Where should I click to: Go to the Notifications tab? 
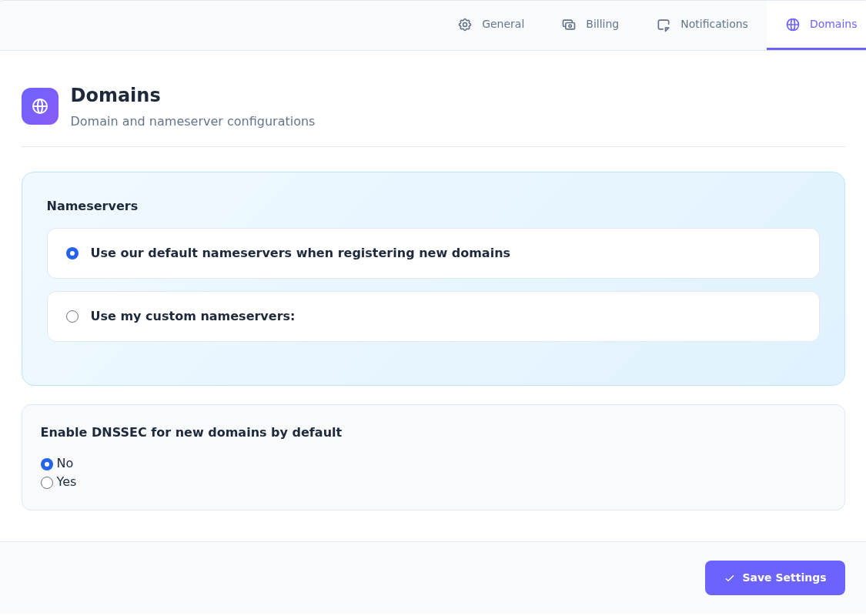(702, 25)
